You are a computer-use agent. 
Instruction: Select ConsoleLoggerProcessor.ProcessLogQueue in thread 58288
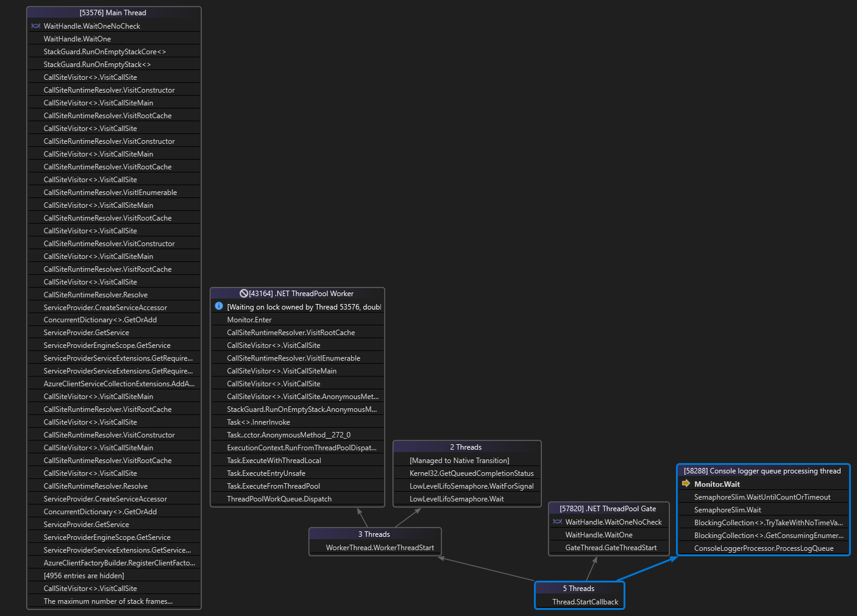point(764,548)
